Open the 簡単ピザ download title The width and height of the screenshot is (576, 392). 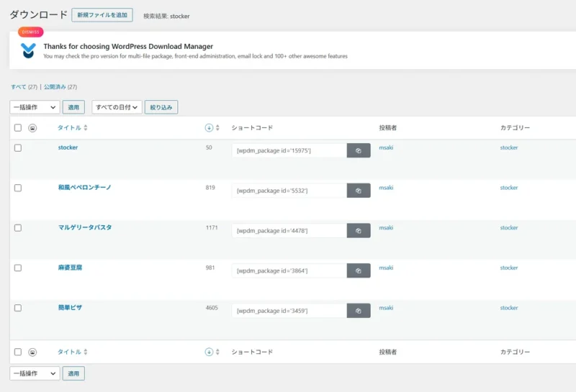[x=70, y=308]
